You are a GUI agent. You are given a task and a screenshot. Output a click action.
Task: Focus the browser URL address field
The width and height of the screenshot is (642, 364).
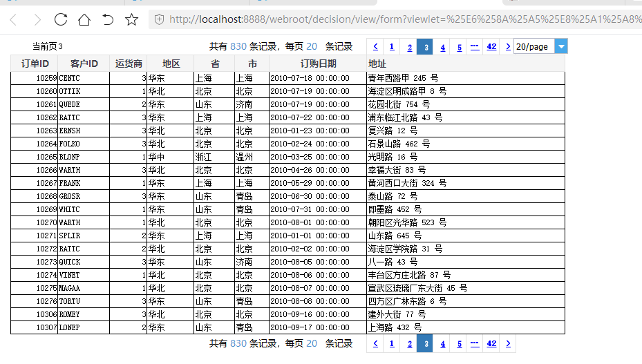point(404,19)
